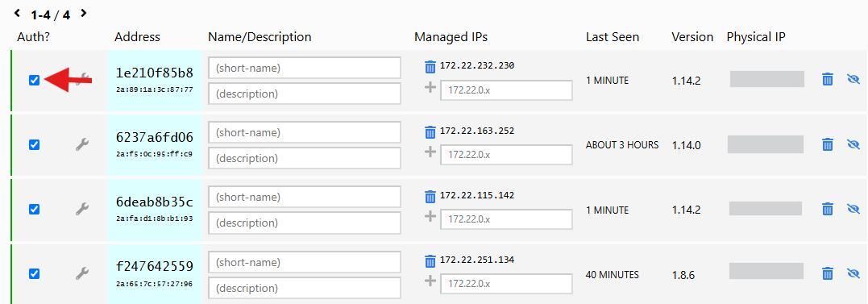Click the Address column header

(137, 37)
